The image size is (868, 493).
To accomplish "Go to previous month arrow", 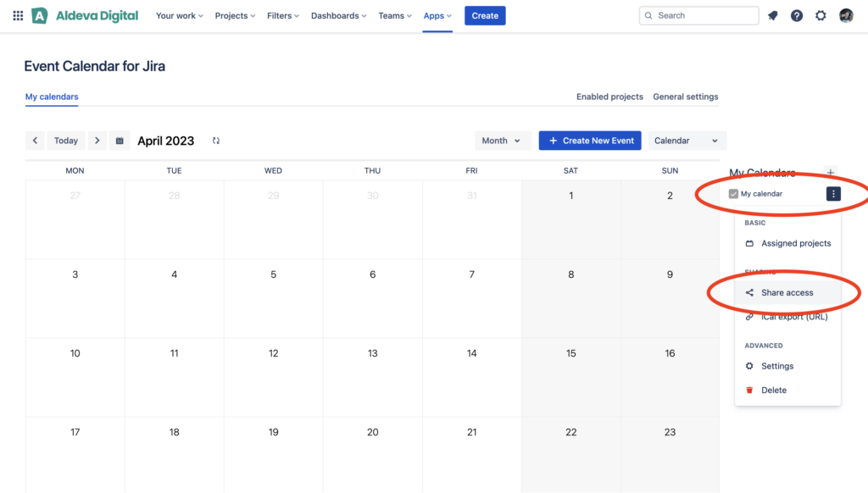I will 35,141.
